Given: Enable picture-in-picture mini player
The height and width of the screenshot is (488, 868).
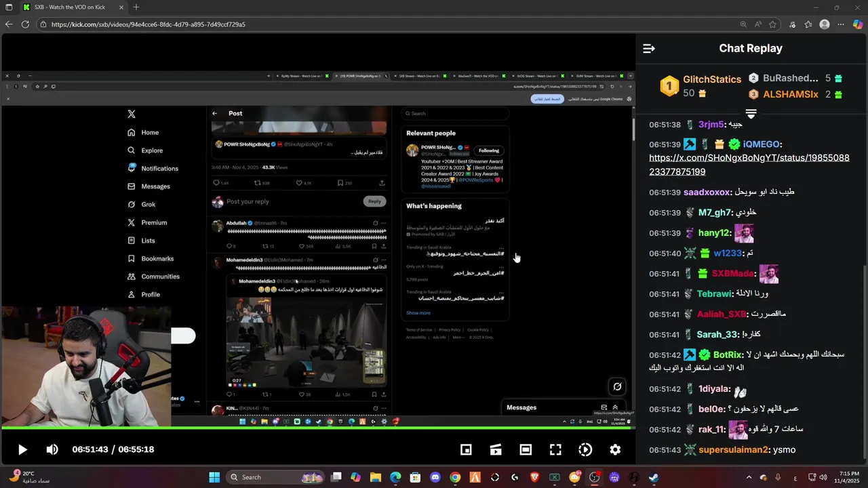Looking at the screenshot, I should click(x=466, y=449).
